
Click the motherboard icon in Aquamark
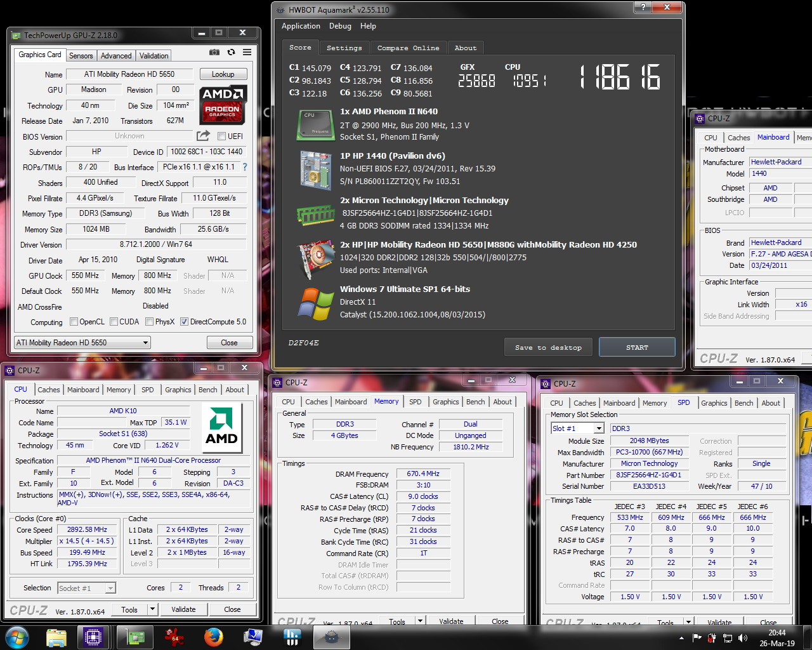coord(315,169)
